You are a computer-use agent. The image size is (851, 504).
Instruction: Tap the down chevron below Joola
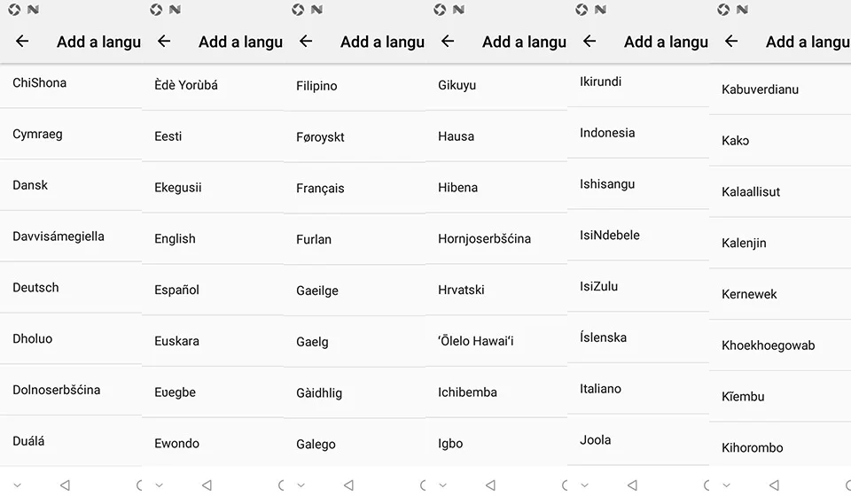tap(584, 485)
